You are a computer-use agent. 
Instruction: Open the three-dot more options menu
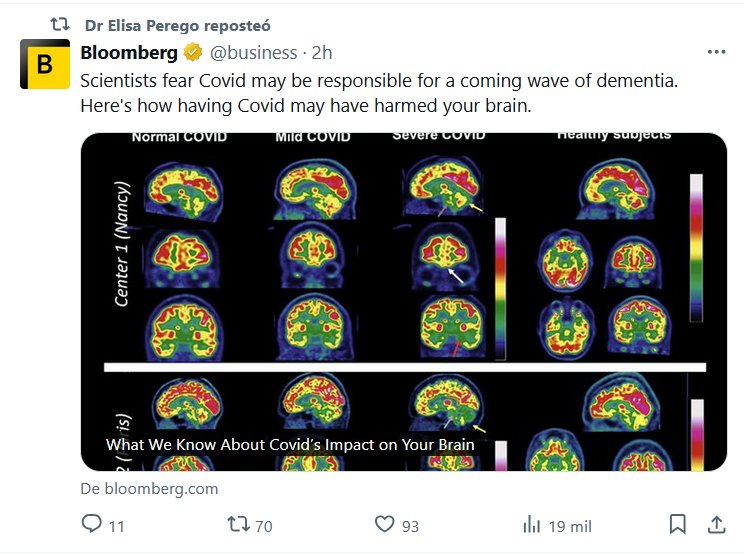coord(716,52)
